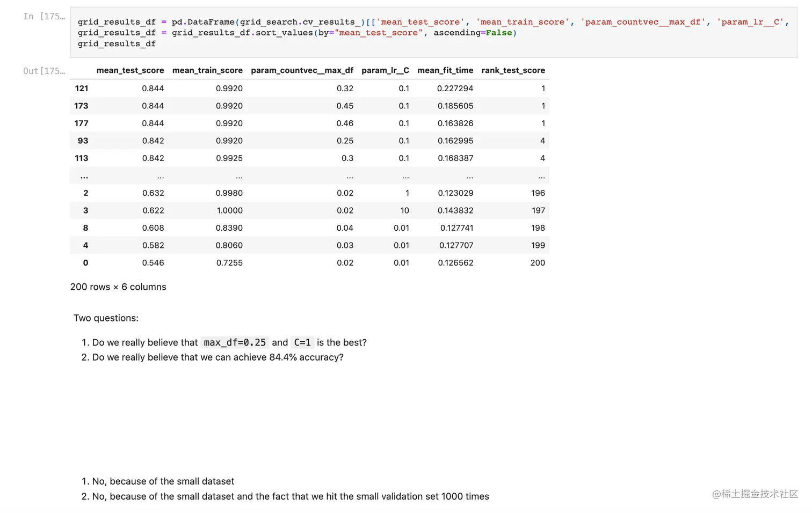Screen dimensions: 812x513
Task: Click the '200 rows × 6 columns' summary
Action: pos(118,287)
